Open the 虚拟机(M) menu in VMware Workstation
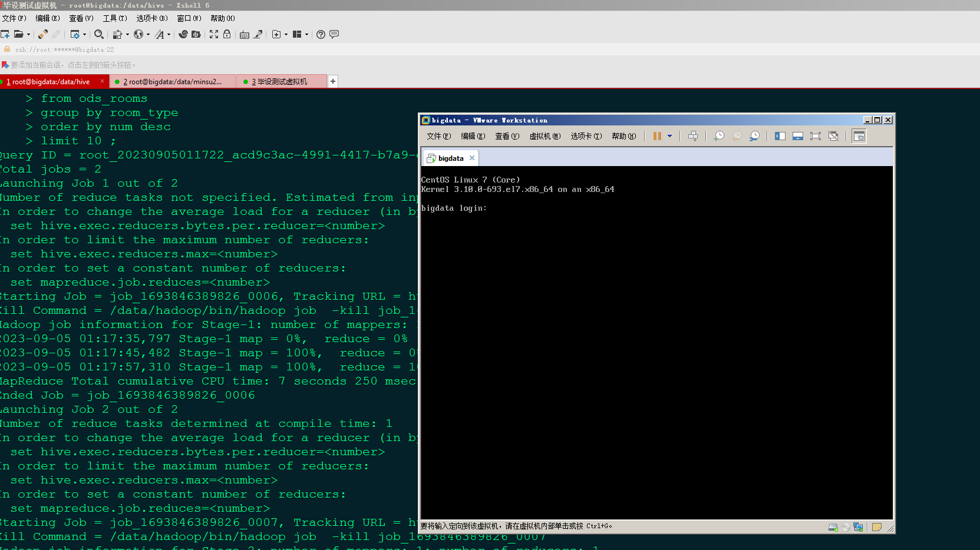This screenshot has height=550, width=980. [545, 136]
